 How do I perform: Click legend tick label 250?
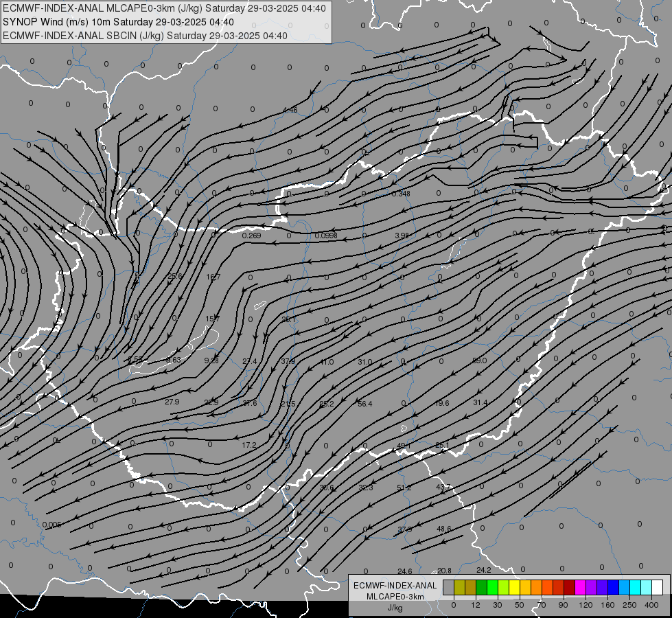[629, 605]
